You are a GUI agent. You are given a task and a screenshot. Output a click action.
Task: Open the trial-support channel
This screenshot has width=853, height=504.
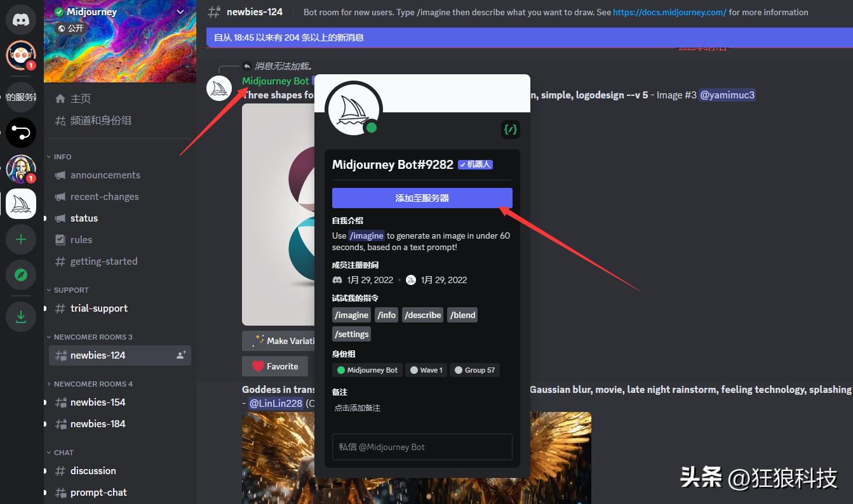[119, 308]
